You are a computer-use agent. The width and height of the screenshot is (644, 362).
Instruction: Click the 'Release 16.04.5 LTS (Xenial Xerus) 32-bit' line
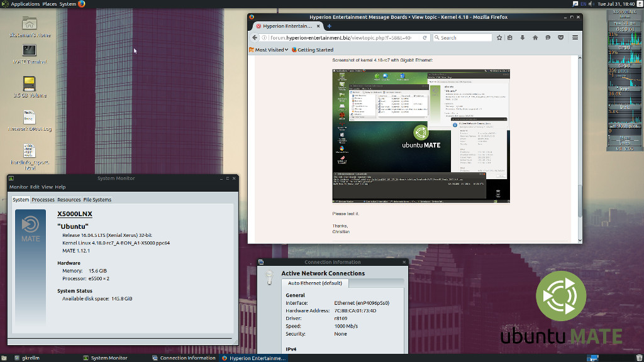(107, 235)
